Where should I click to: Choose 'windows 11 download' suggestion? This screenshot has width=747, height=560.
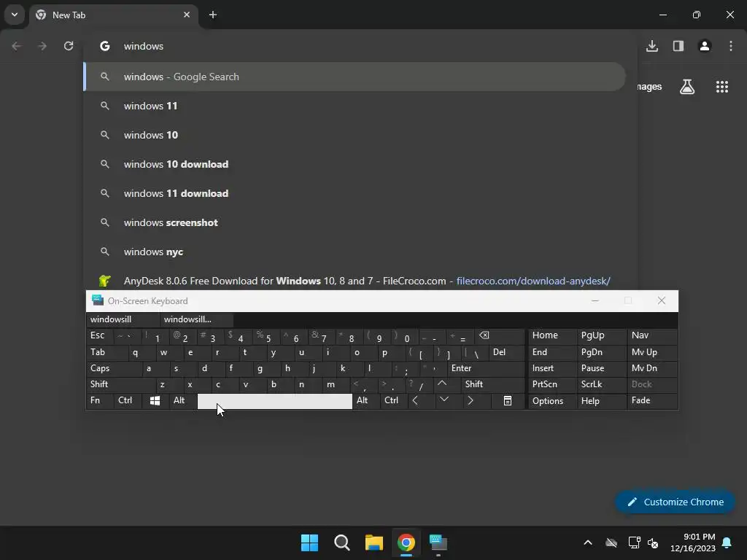click(x=355, y=193)
